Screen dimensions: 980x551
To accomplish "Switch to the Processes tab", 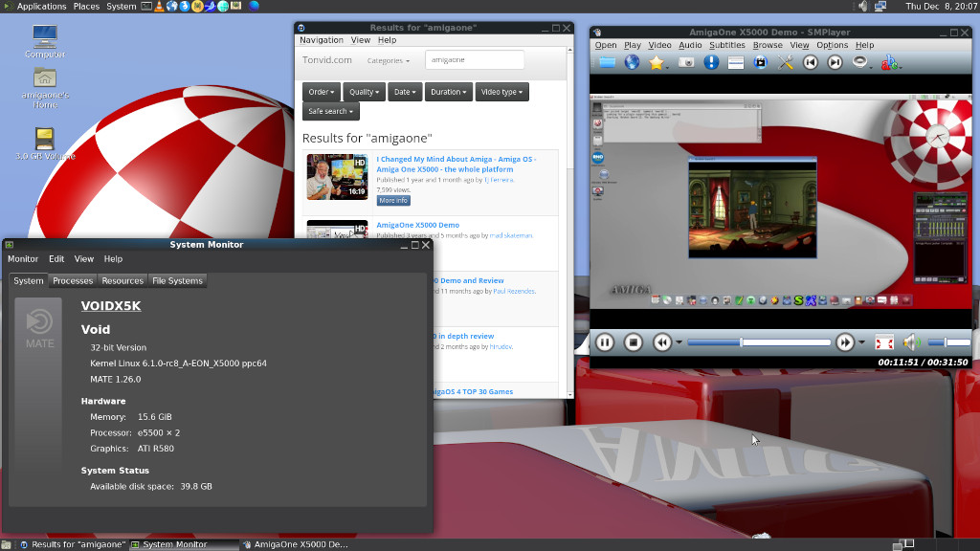I will point(73,281).
